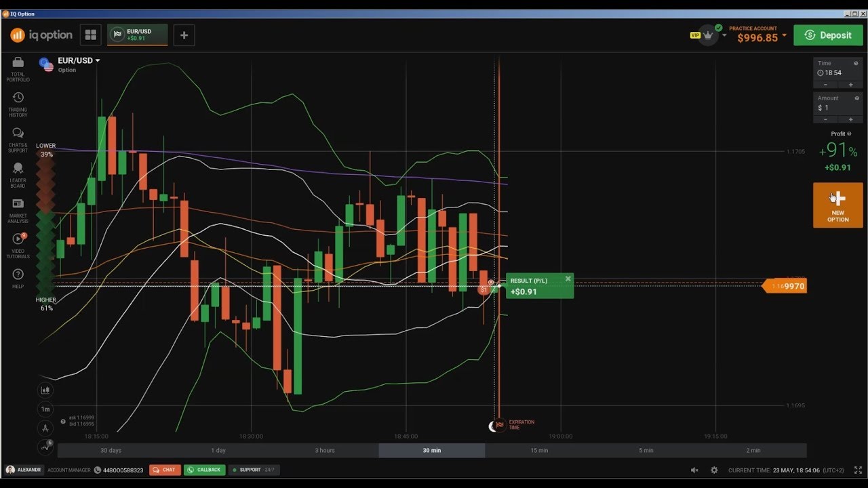This screenshot has height=488, width=868.
Task: Open Video Tutorials
Action: pos(18,245)
